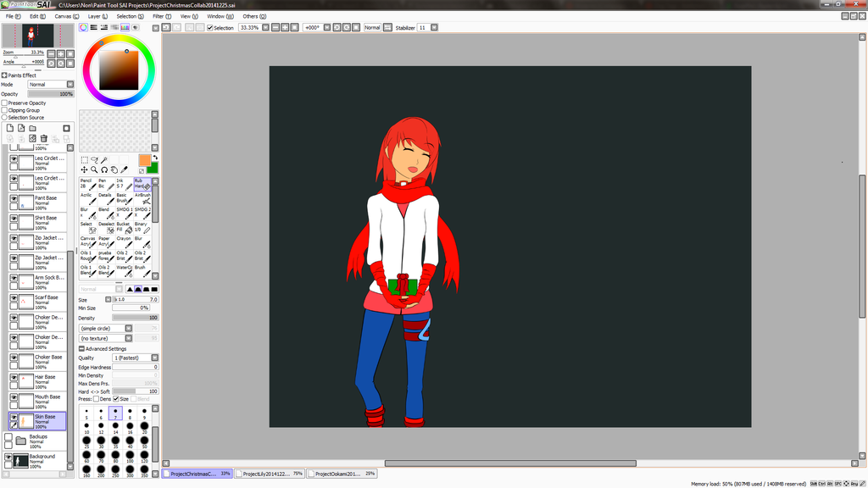The image size is (868, 488).
Task: Delete the selected layer with trash icon
Action: [44, 138]
